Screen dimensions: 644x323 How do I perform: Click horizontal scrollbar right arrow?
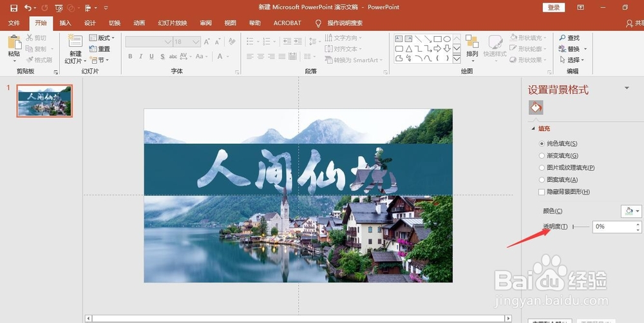(x=509, y=318)
